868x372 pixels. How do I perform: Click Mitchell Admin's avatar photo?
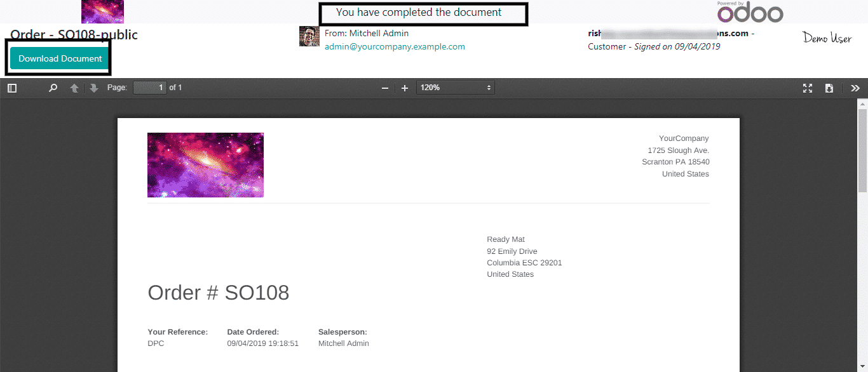[309, 37]
